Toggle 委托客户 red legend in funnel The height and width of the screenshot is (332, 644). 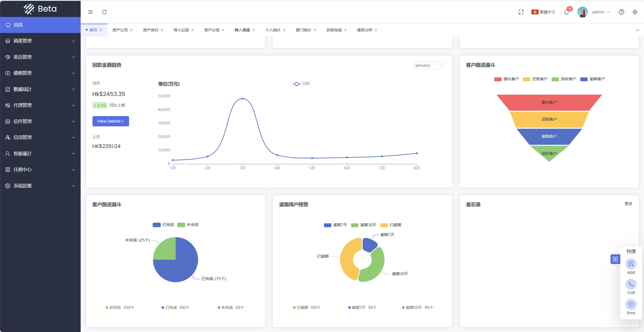506,79
